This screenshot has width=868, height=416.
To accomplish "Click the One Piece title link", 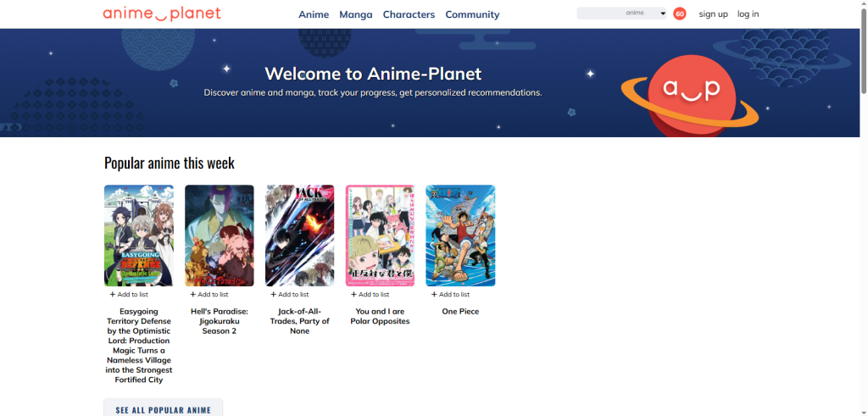I will click(x=460, y=312).
